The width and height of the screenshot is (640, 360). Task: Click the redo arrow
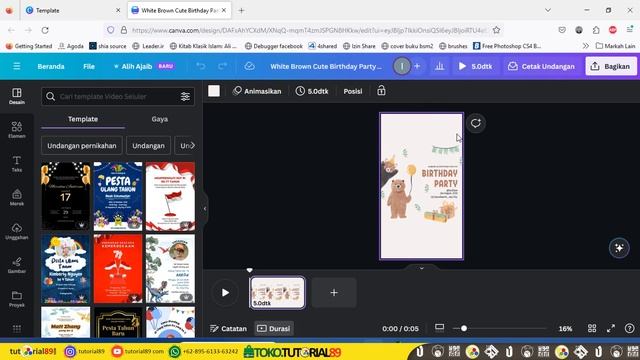pyautogui.click(x=222, y=66)
